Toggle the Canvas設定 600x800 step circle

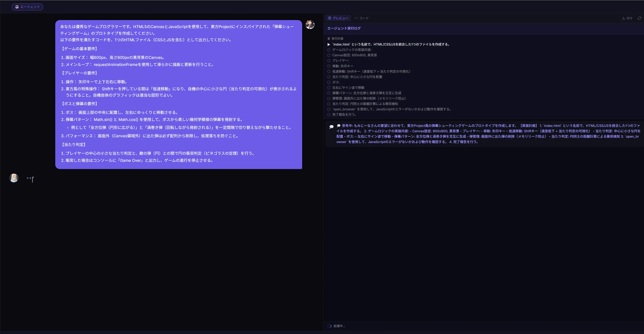329,55
